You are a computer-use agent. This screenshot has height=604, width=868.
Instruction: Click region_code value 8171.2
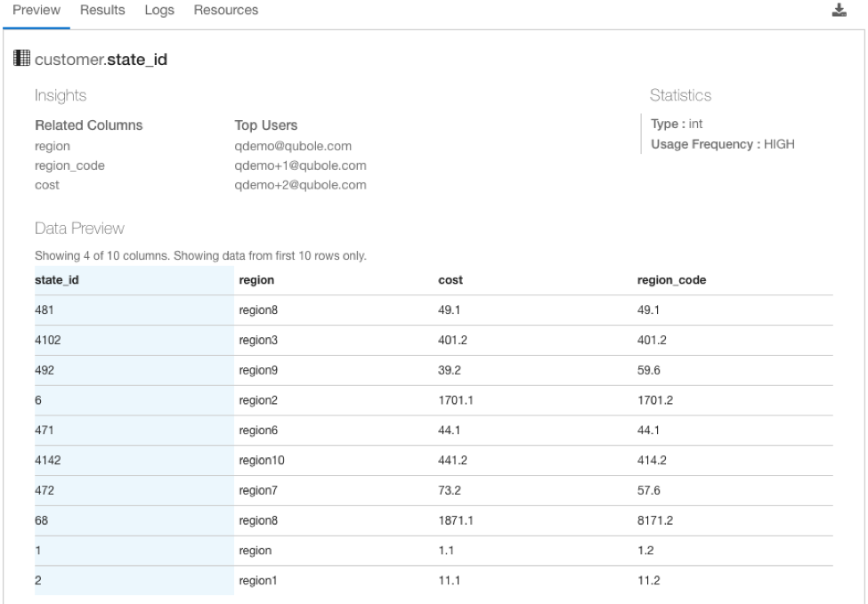tap(655, 519)
